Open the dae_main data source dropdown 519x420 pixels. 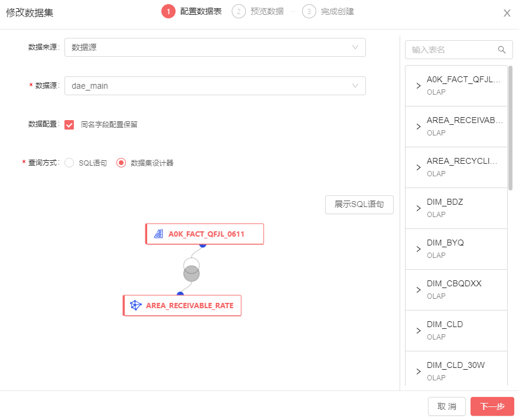point(215,86)
